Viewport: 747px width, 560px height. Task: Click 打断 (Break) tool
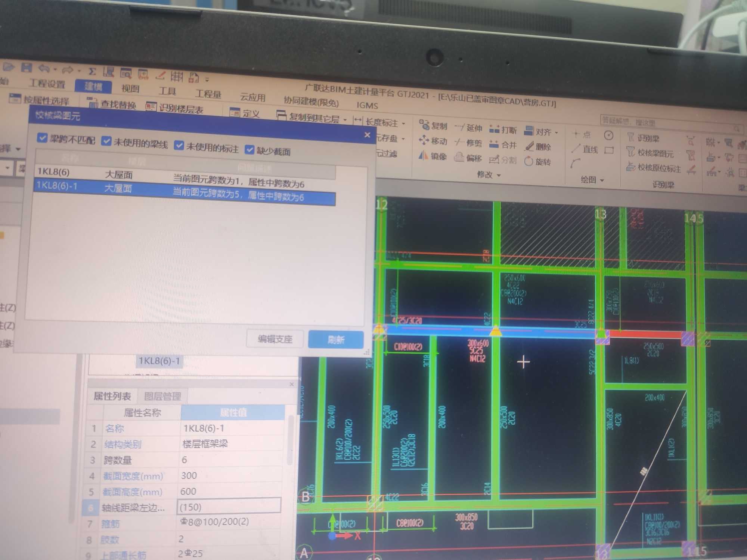click(503, 130)
